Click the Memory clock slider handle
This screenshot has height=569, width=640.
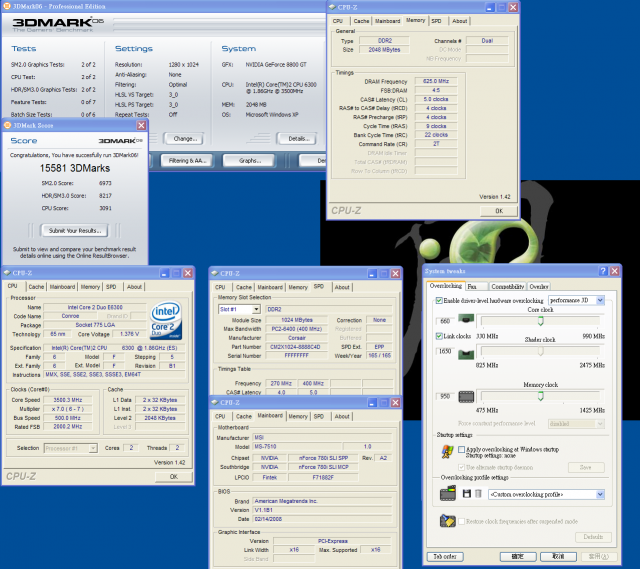click(540, 396)
